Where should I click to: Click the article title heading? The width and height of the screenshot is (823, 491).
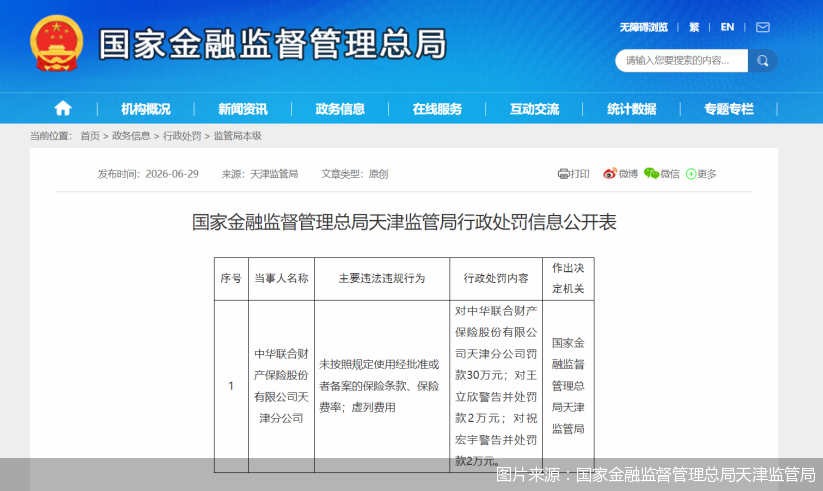point(404,222)
